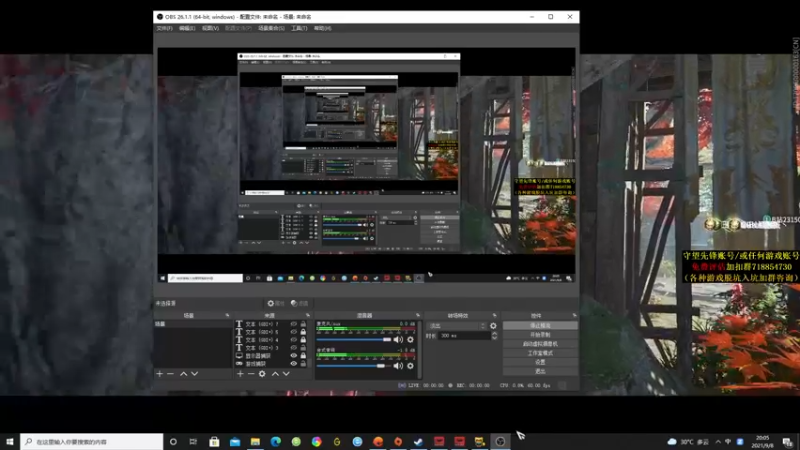Pop out the 来源 dock panel
The image size is (800, 450).
(x=308, y=315)
